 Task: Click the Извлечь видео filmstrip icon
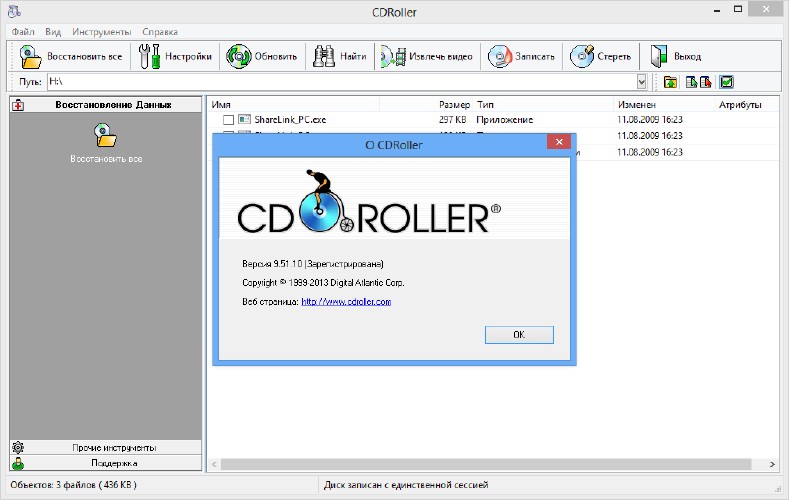click(x=393, y=56)
